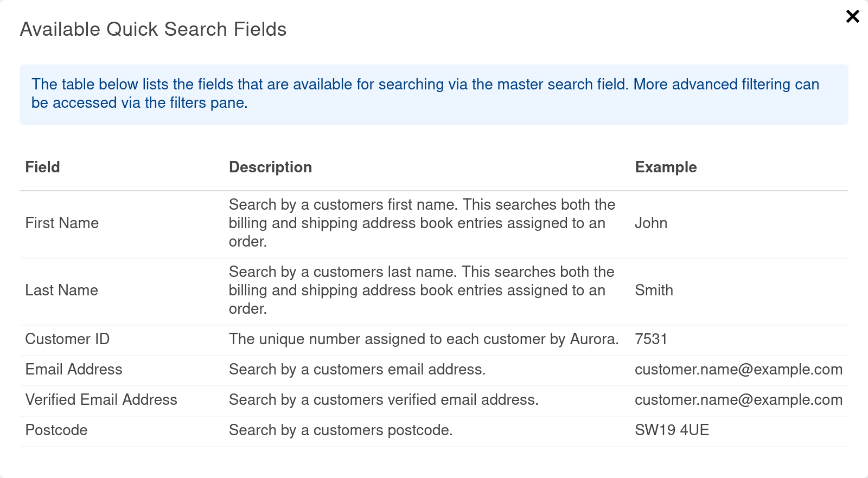
Task: Select the Verified Email Address field cell
Action: coord(101,400)
